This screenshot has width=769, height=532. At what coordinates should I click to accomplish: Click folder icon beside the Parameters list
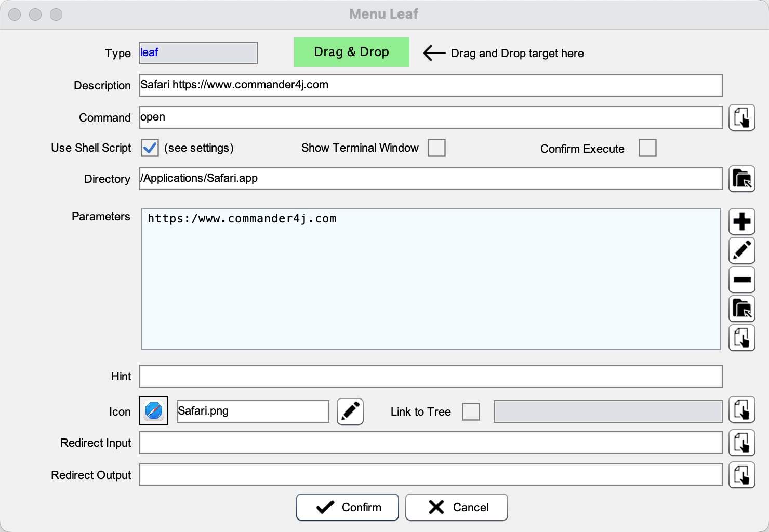(x=741, y=309)
